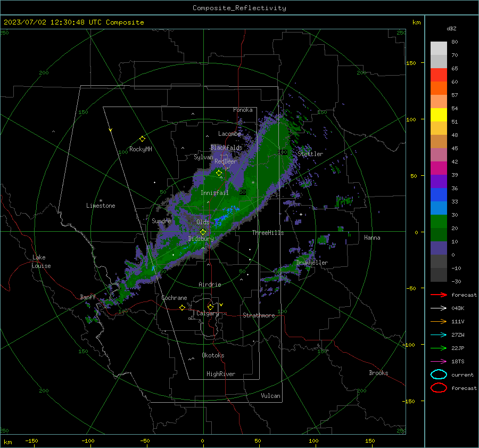Click the Strathmore town label

(259, 315)
